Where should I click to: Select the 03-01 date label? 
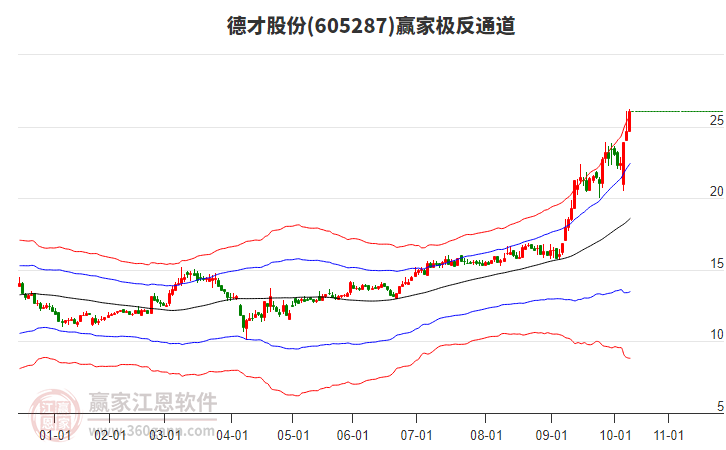165,436
